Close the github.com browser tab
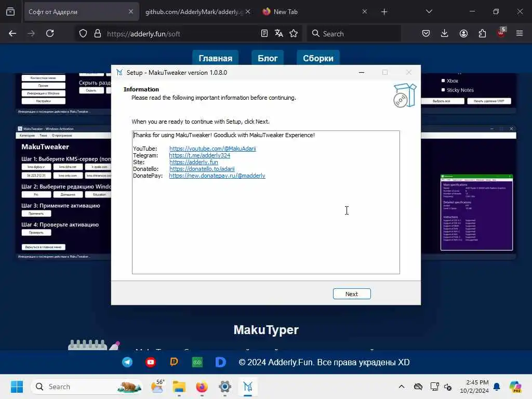532x399 pixels. 248,11
